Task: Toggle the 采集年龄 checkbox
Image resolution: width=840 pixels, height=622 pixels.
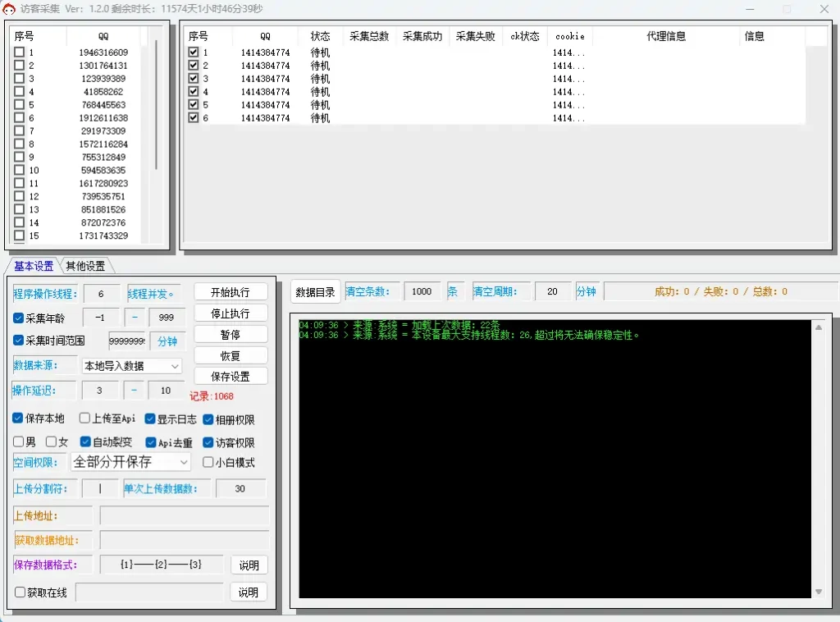Action: tap(18, 318)
